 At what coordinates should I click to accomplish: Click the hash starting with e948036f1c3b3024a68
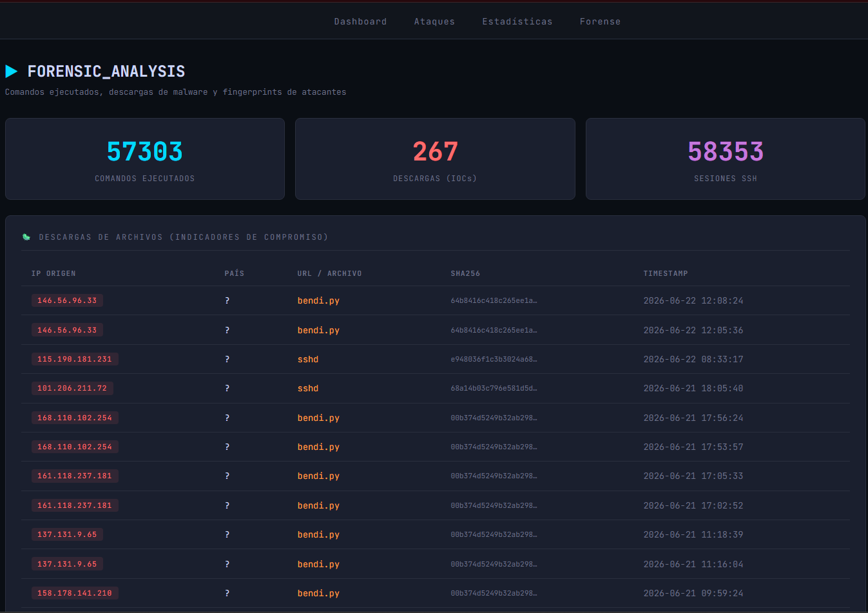pyautogui.click(x=494, y=359)
